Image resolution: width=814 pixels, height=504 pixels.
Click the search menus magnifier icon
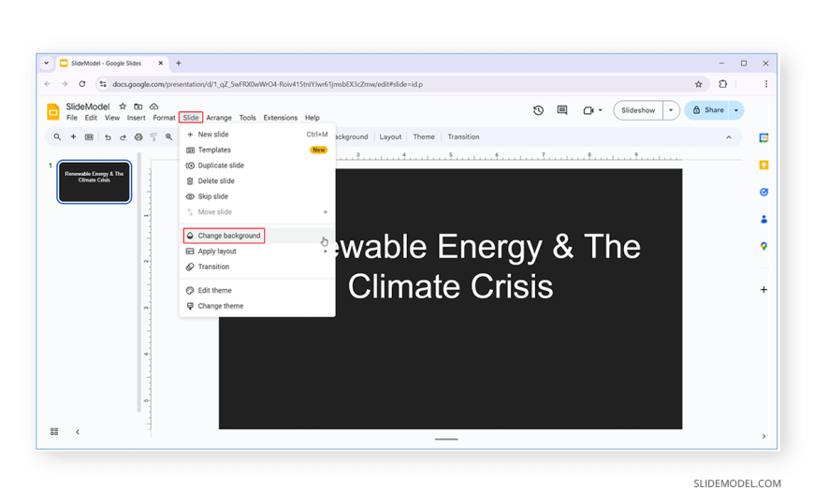point(57,137)
